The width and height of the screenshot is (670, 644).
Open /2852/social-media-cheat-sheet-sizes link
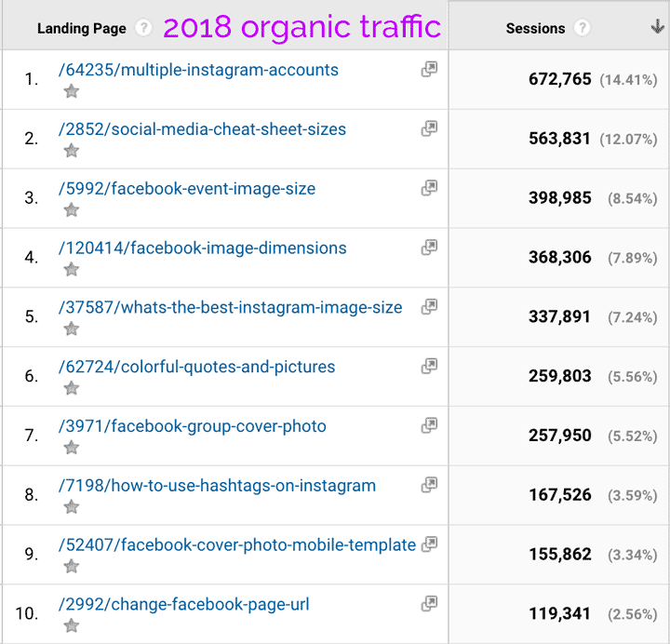point(202,129)
